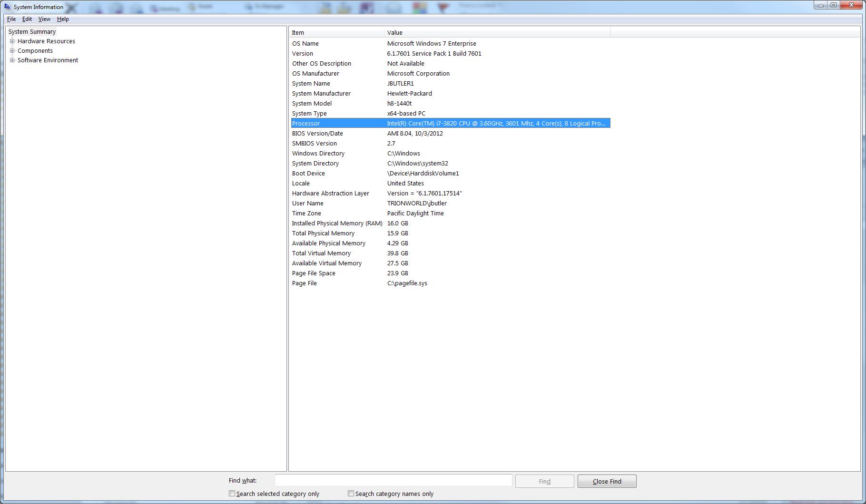Sort by the Item column header
Screen dimensions: 866x504
(337, 32)
